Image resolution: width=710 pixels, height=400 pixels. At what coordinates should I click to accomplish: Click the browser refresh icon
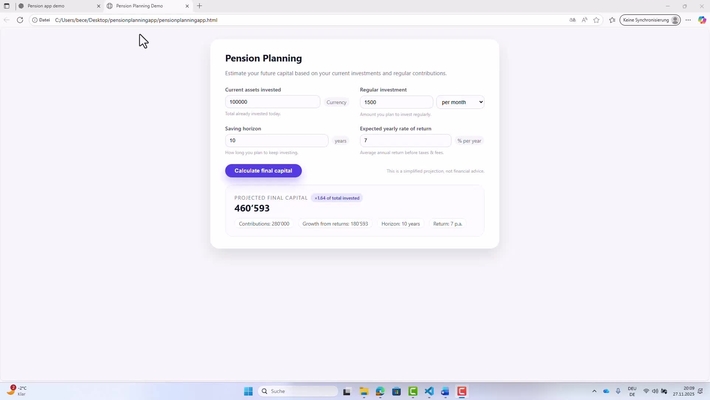click(x=20, y=20)
